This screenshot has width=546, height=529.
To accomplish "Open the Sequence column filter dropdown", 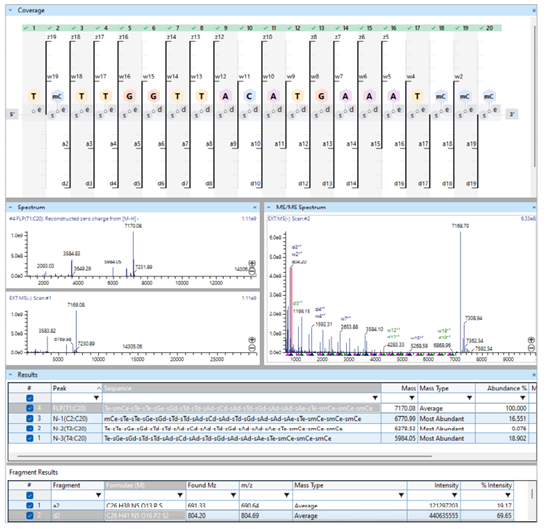I will [x=375, y=398].
